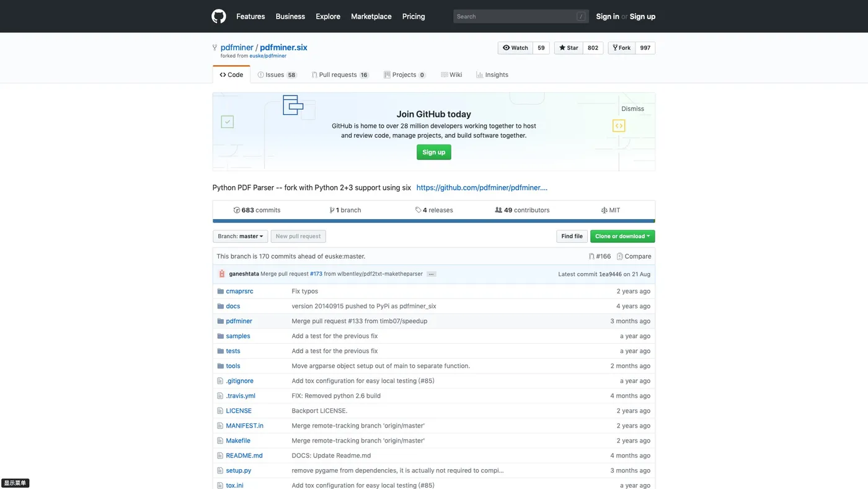Image resolution: width=868 pixels, height=489 pixels.
Task: Open the euske/pdfminer fork source link
Action: coord(268,56)
